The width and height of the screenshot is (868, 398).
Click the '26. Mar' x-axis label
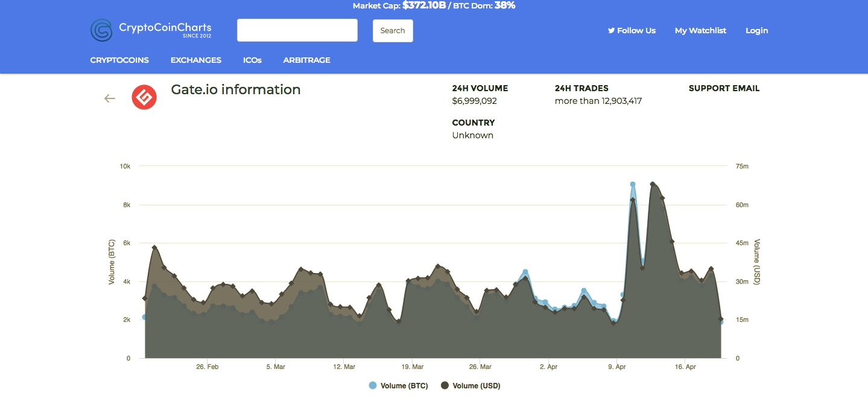[481, 367]
